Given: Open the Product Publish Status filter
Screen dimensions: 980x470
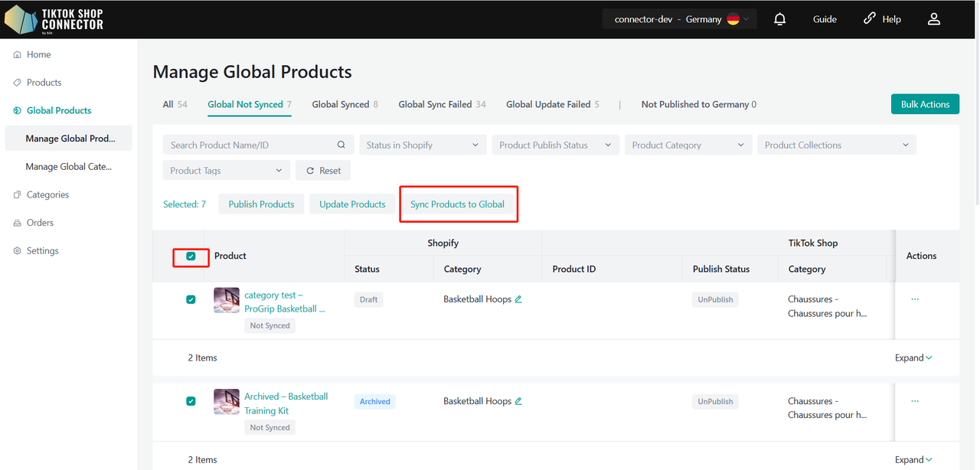Looking at the screenshot, I should [554, 145].
